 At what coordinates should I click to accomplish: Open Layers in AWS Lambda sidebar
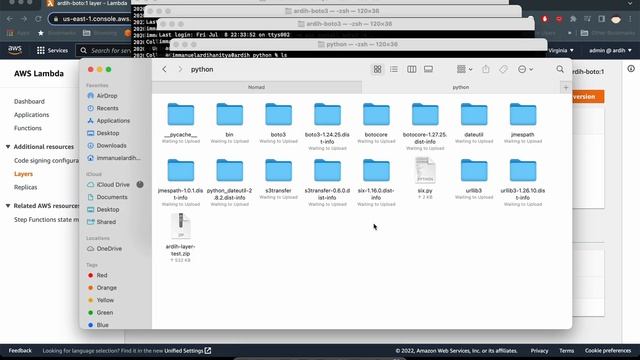click(23, 174)
